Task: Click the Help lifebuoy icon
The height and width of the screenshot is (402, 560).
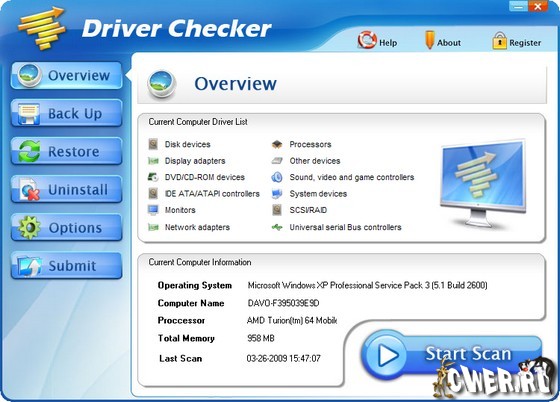Action: tap(367, 40)
